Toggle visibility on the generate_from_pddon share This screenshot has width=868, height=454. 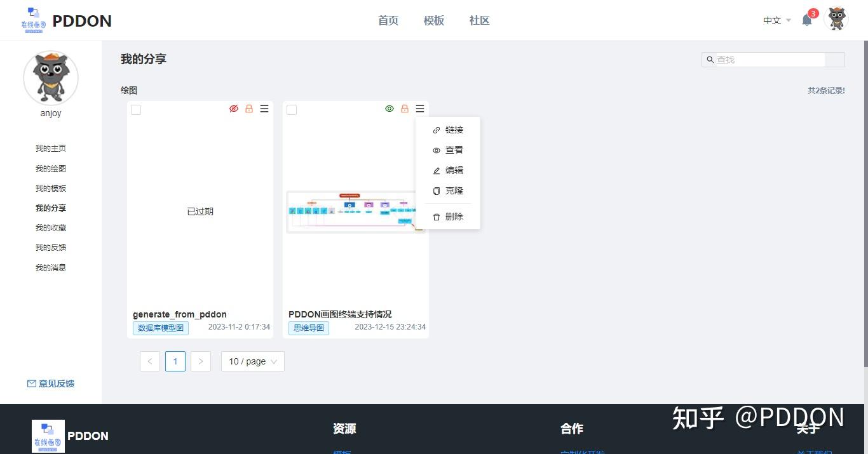tap(234, 109)
